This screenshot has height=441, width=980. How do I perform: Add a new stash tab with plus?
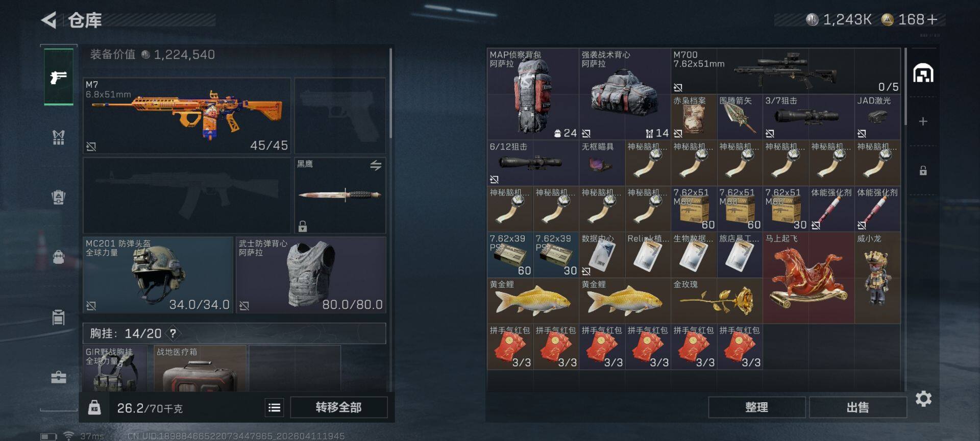pos(923,121)
